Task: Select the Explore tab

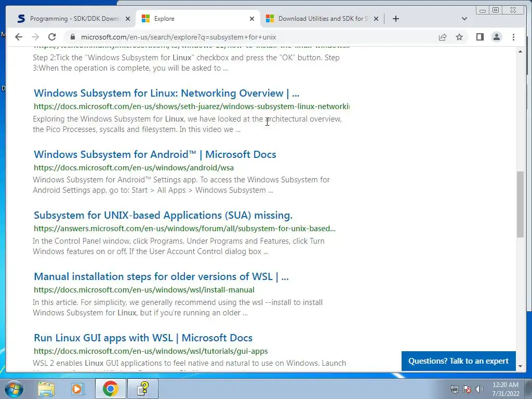Action: point(198,19)
